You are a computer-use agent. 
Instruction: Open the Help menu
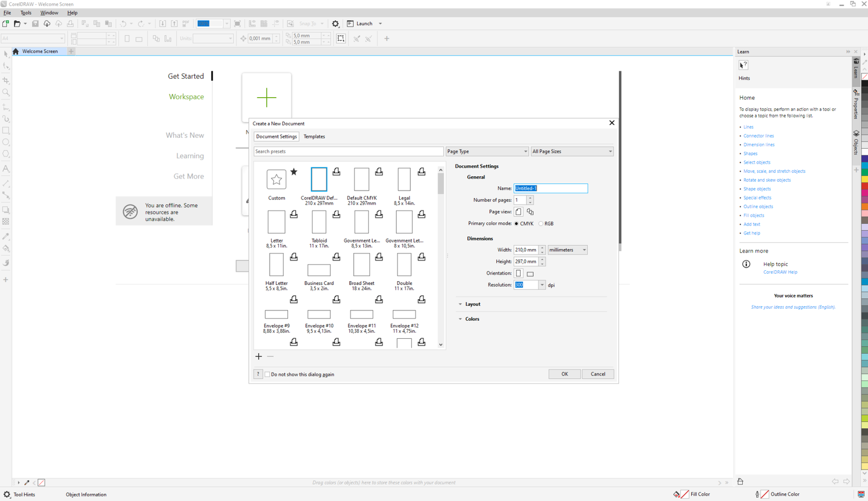click(x=72, y=12)
